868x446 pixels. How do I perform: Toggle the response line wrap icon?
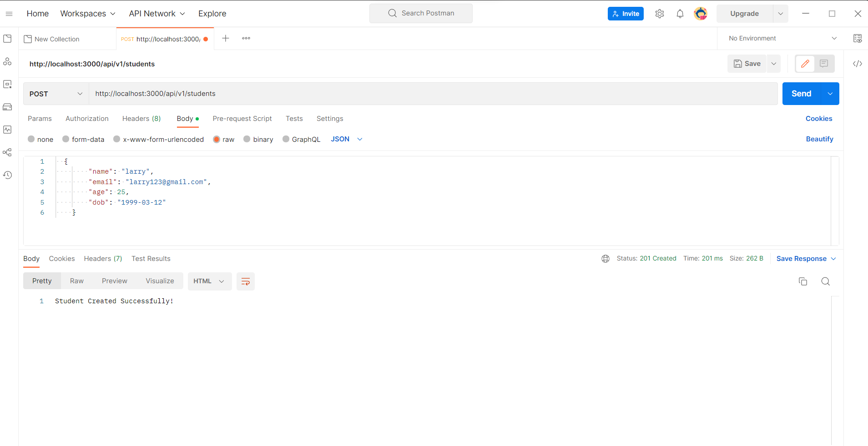(x=245, y=281)
